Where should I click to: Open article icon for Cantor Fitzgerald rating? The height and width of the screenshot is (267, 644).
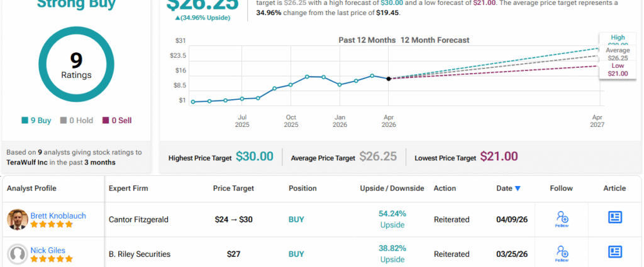point(614,217)
